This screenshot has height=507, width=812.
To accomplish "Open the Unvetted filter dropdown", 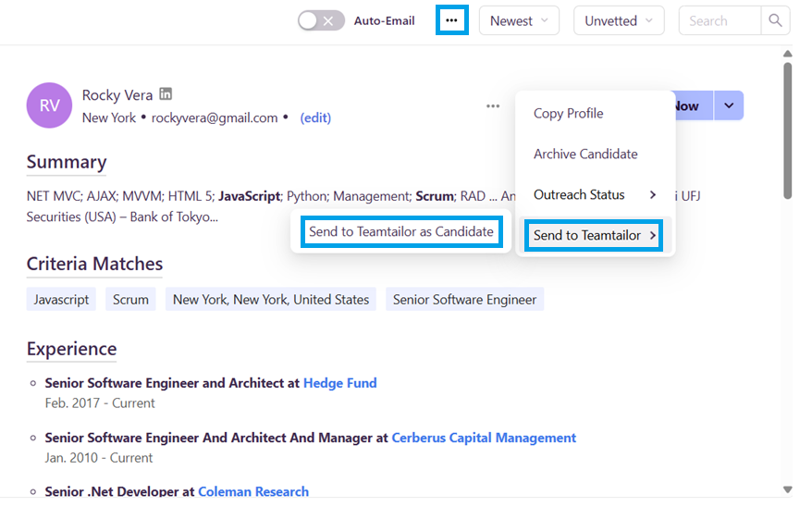I will click(619, 20).
